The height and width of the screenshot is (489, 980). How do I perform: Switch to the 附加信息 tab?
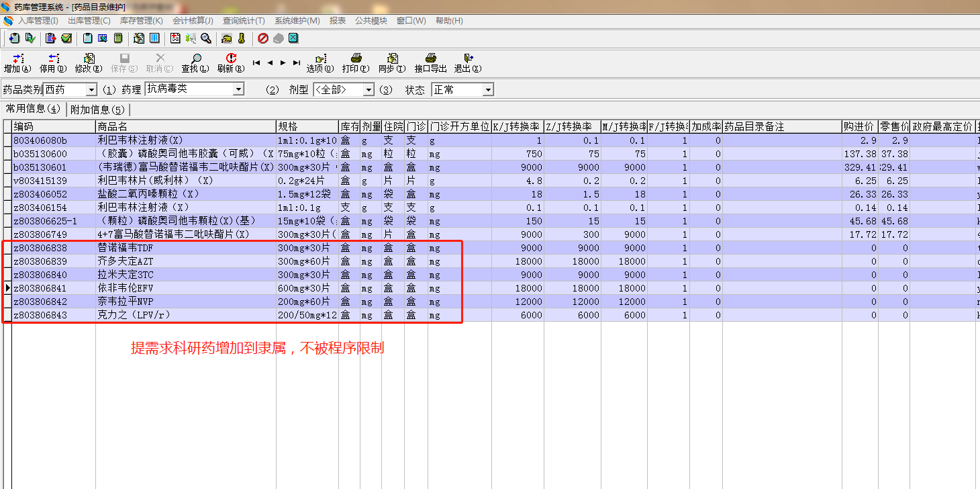point(98,109)
